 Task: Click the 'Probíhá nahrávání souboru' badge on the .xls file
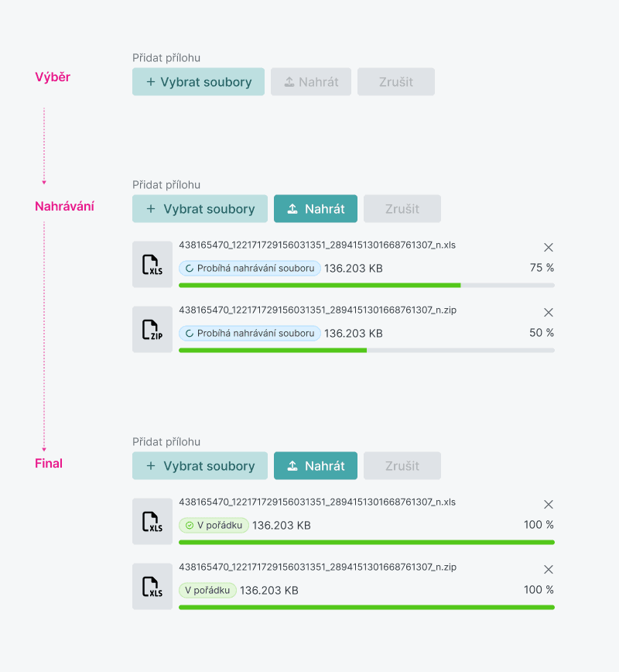pyautogui.click(x=250, y=269)
